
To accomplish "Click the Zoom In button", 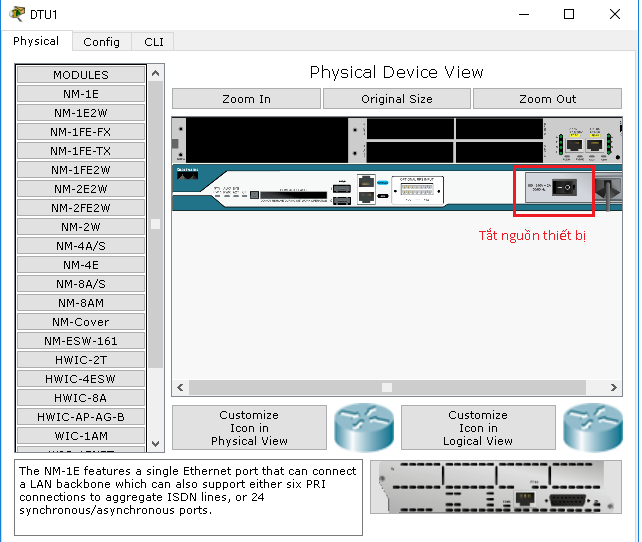I will (x=246, y=99).
